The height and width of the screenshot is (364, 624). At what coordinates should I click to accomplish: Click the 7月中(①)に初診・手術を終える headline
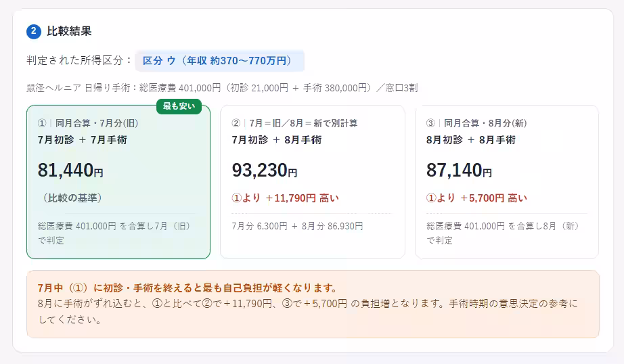187,288
